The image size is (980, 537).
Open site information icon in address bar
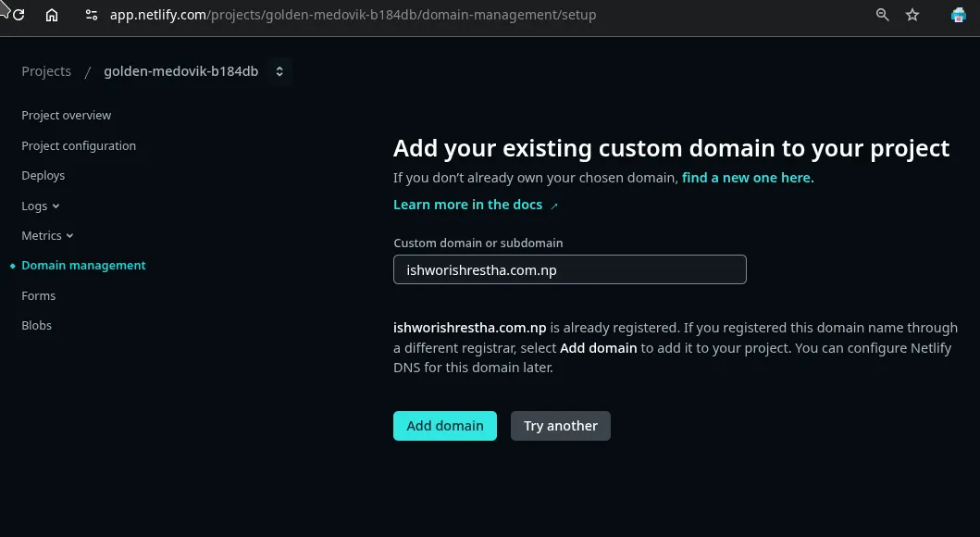tap(91, 15)
